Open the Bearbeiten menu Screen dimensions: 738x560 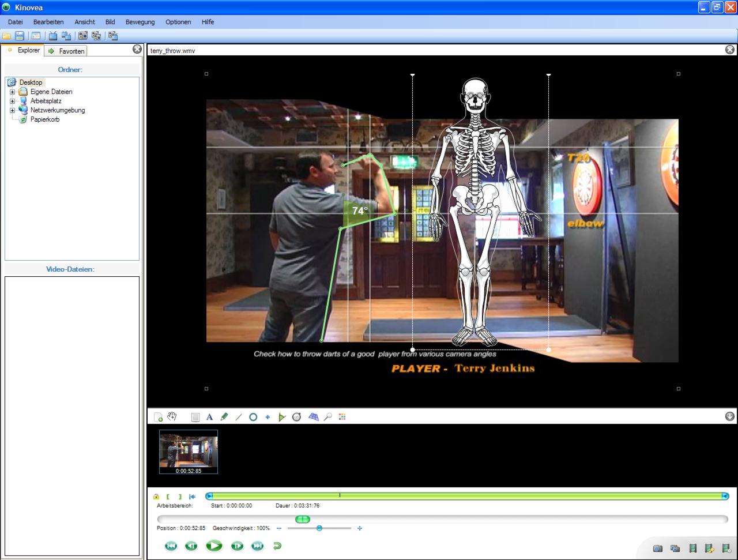pyautogui.click(x=48, y=22)
